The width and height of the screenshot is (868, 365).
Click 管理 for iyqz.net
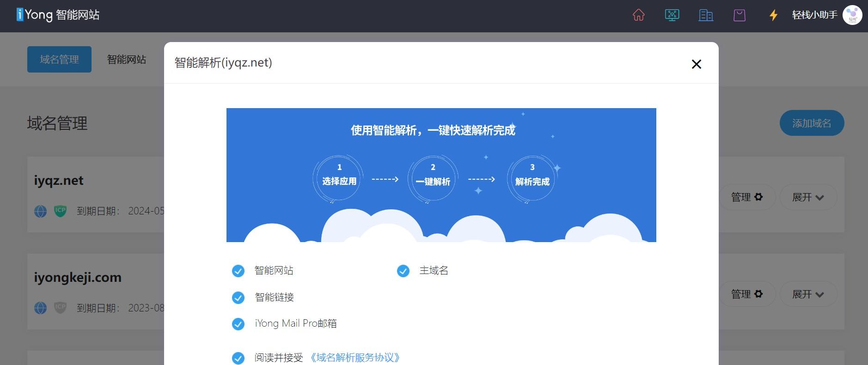pyautogui.click(x=746, y=197)
